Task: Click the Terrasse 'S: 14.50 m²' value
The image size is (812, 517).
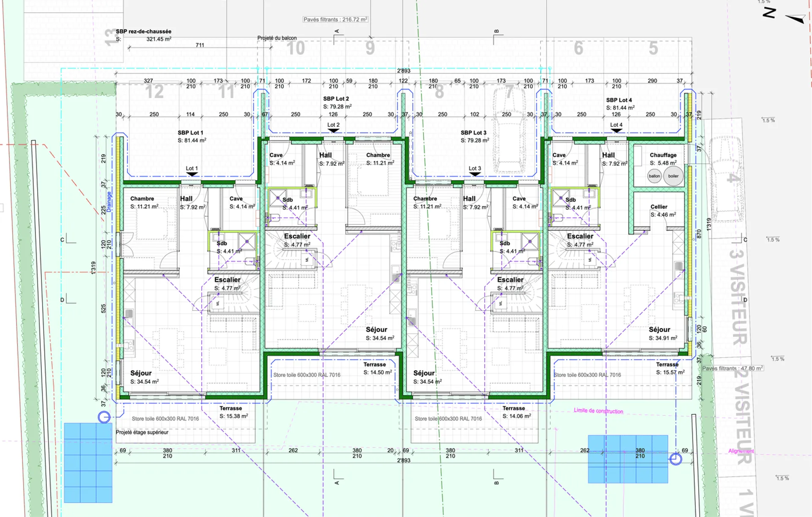Action: click(x=378, y=372)
